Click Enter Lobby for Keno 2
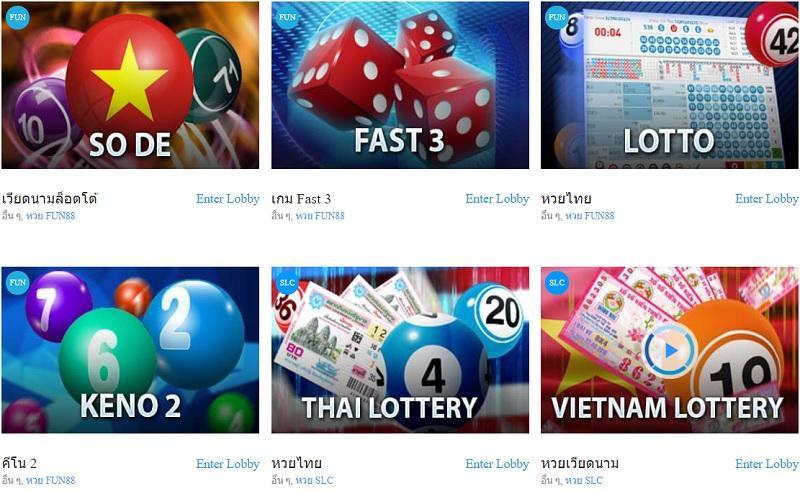Screen dimensions: 800x491 [228, 463]
